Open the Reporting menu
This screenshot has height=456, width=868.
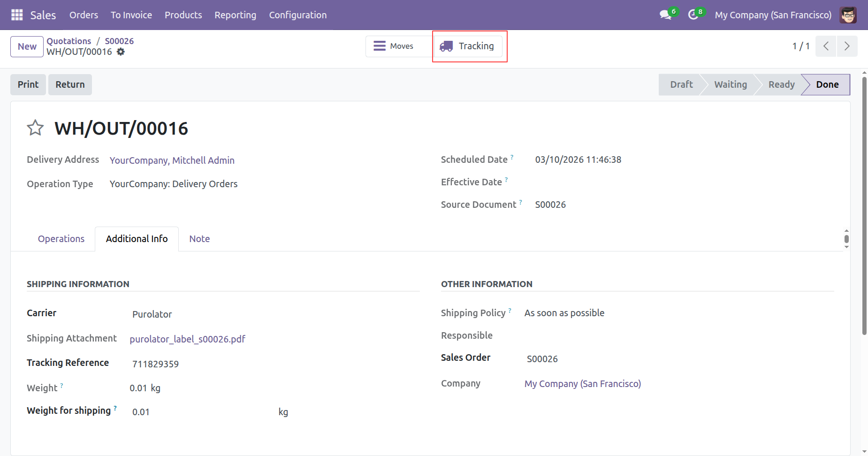[235, 15]
